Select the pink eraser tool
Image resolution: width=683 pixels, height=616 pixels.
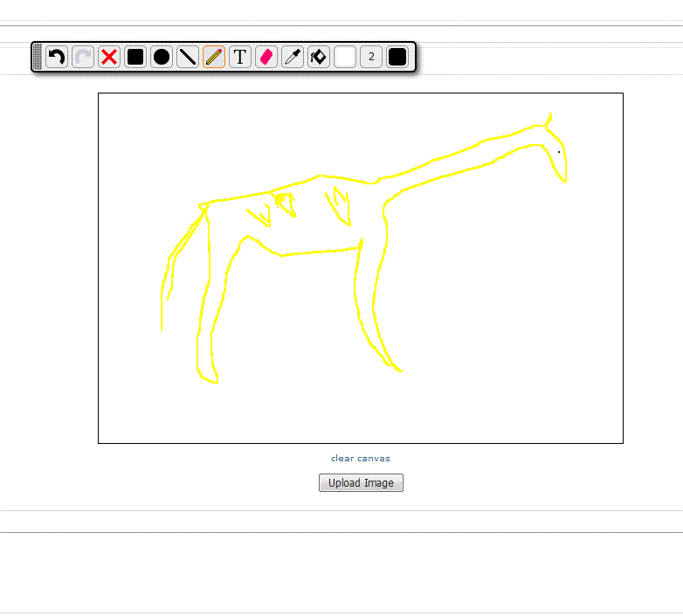[x=266, y=58]
